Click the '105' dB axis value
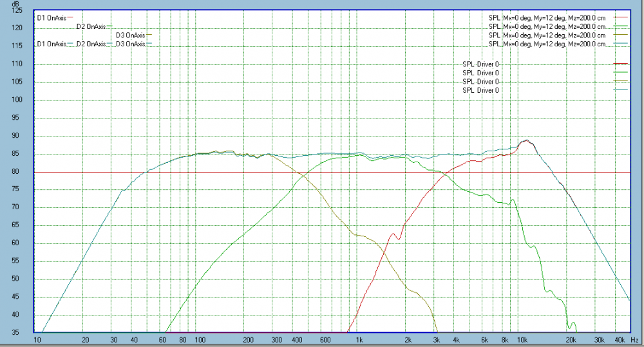The image size is (644, 347). click(17, 82)
